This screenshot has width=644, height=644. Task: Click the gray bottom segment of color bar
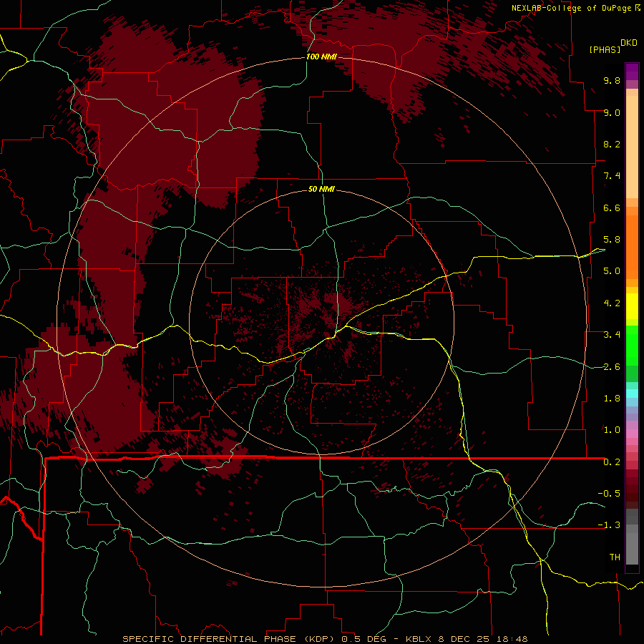(x=632, y=548)
